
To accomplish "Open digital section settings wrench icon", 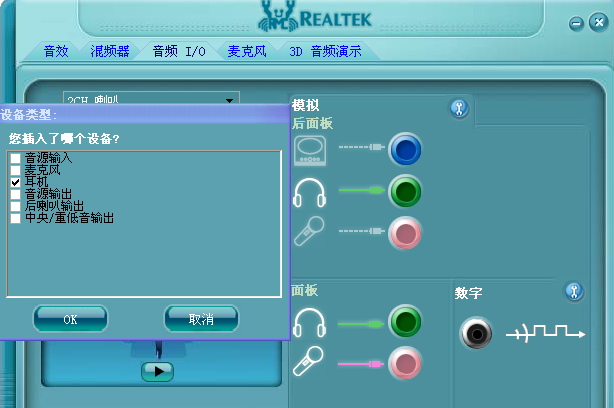I will coord(574,291).
